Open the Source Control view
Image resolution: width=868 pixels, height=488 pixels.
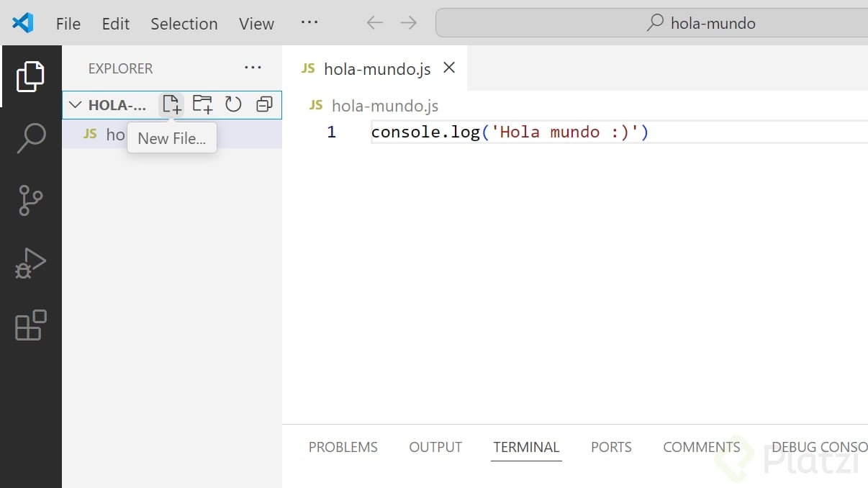pyautogui.click(x=30, y=200)
